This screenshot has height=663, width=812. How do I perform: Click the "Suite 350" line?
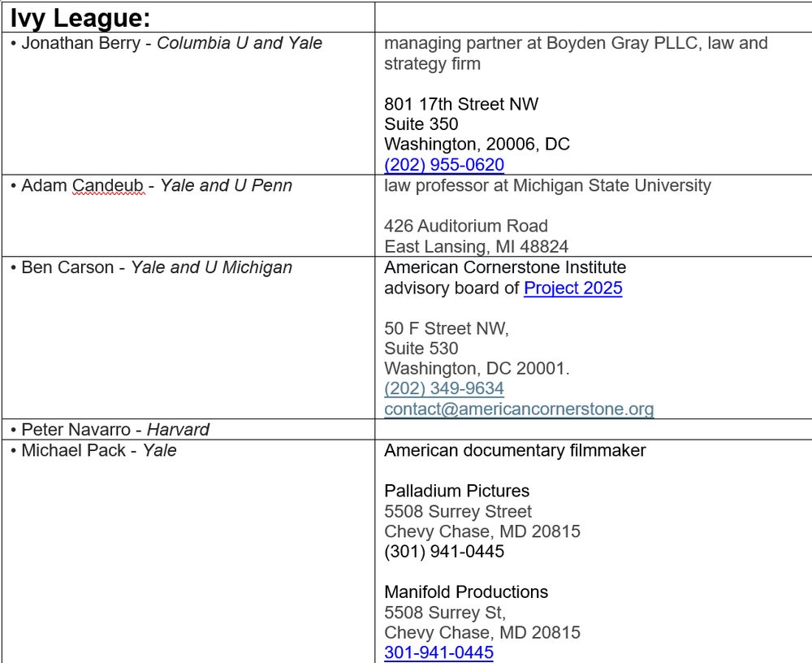421,123
